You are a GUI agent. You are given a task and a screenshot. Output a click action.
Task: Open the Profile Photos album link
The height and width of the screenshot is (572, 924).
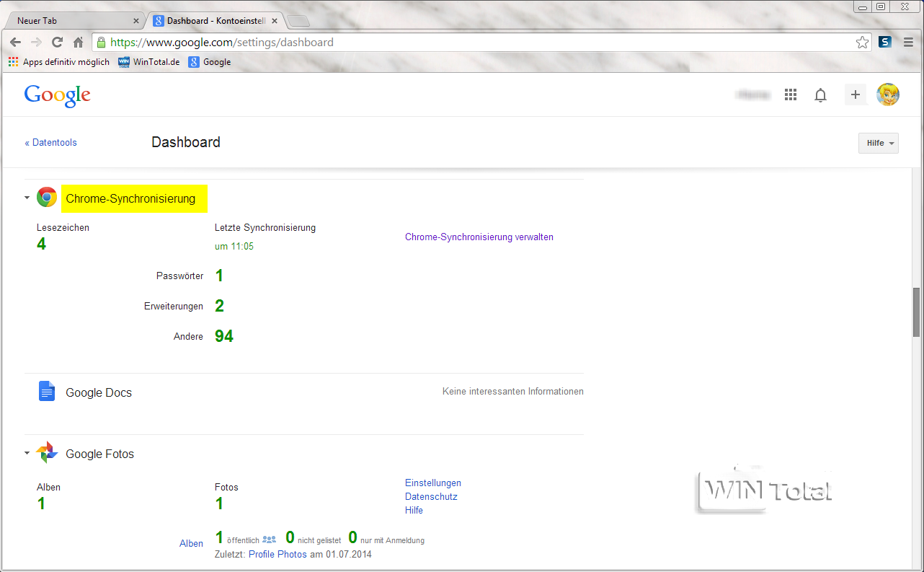(x=277, y=555)
